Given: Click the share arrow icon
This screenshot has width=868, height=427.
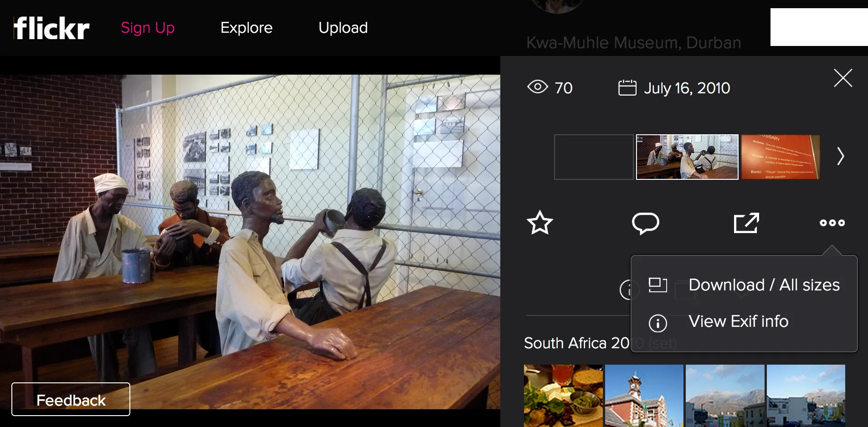Looking at the screenshot, I should [746, 223].
